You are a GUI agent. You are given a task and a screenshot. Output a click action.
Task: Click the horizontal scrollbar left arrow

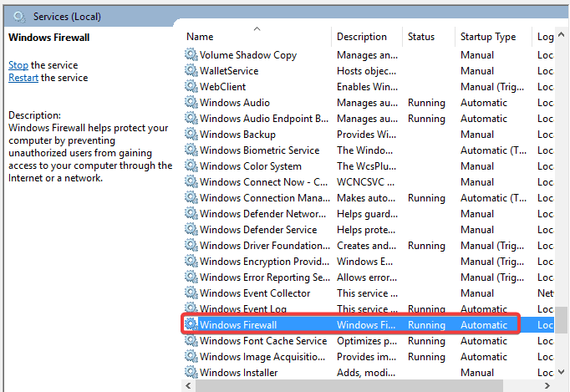click(188, 385)
